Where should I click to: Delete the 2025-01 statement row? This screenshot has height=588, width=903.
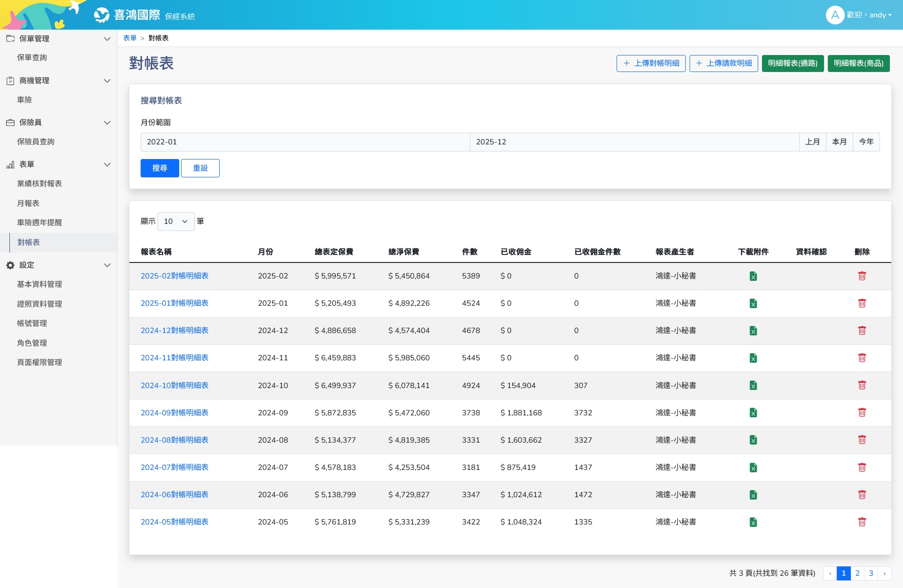pos(862,303)
